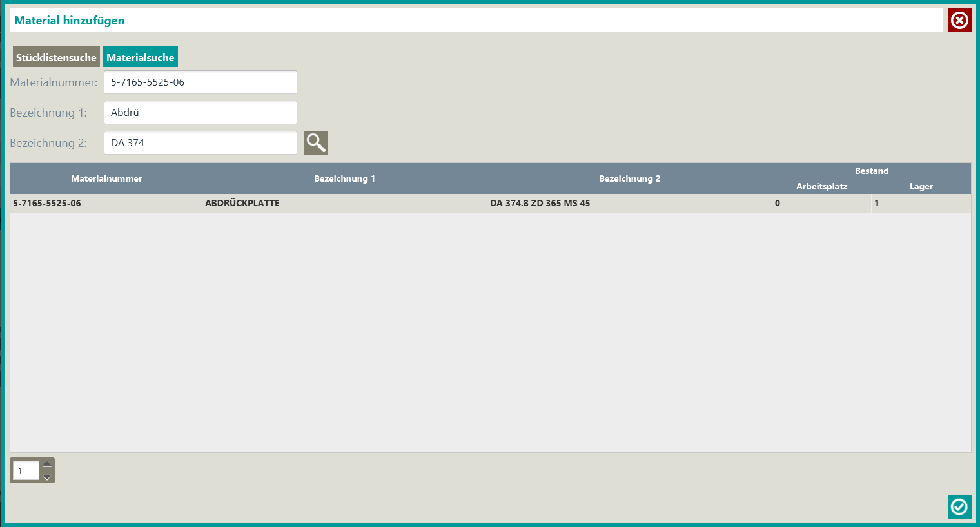The image size is (980, 527).
Task: Sort by Bezeichnung 2 column header
Action: tap(629, 178)
